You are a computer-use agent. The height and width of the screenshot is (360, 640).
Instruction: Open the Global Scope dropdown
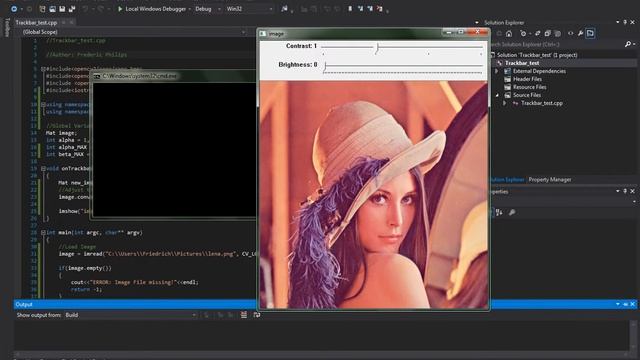pos(134,32)
